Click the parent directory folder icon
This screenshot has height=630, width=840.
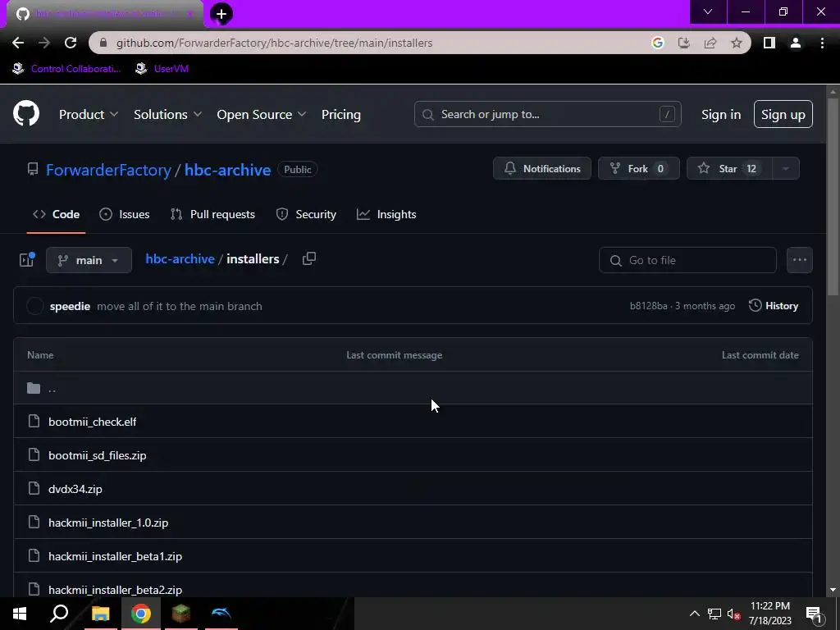pyautogui.click(x=34, y=388)
